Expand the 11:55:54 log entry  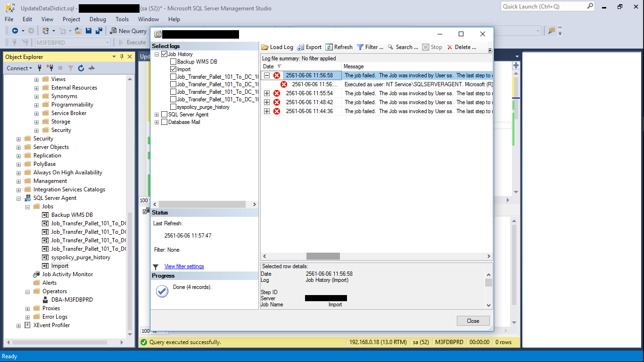[267, 93]
